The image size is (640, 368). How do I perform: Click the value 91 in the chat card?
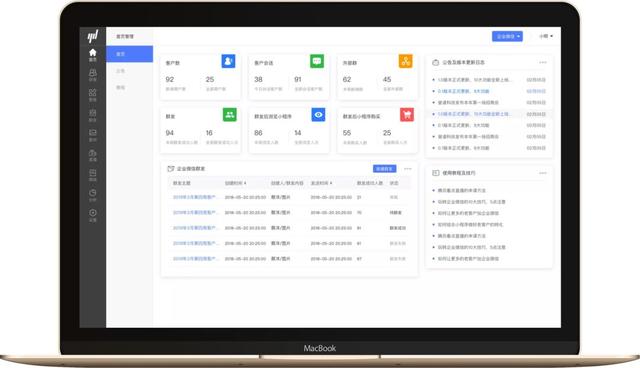point(298,80)
